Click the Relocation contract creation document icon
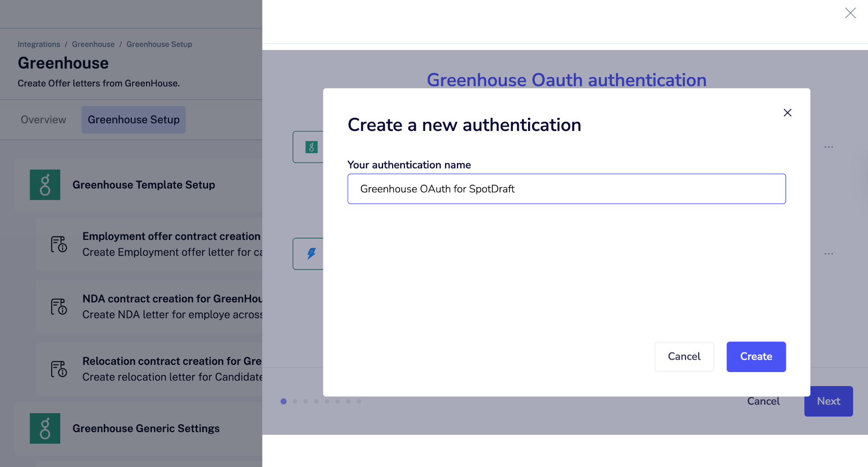The image size is (868, 467). click(59, 369)
